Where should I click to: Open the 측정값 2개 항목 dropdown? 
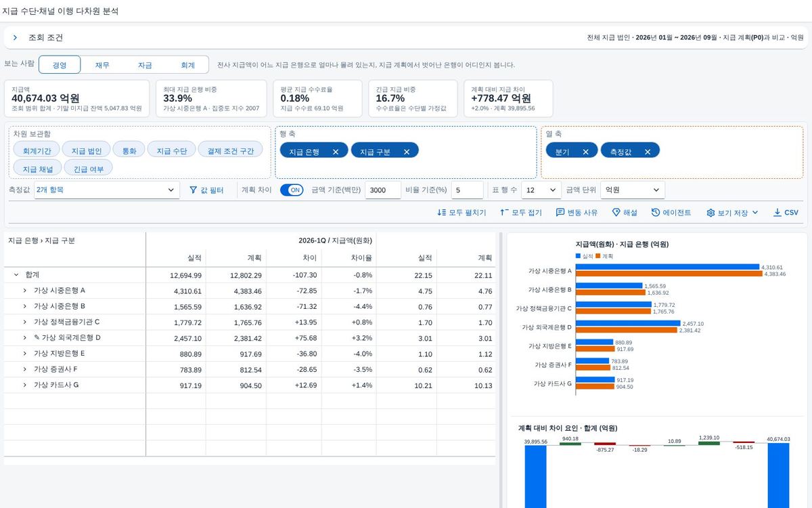coord(107,190)
